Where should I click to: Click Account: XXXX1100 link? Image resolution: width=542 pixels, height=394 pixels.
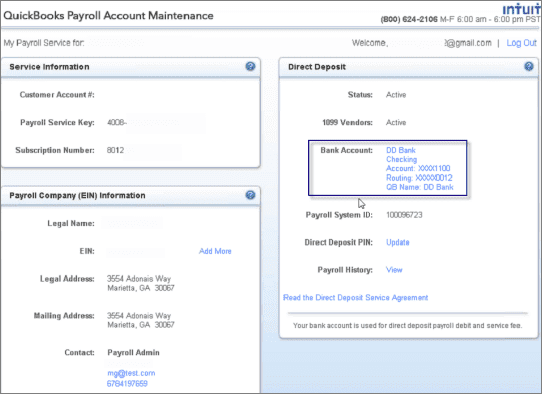tap(418, 168)
